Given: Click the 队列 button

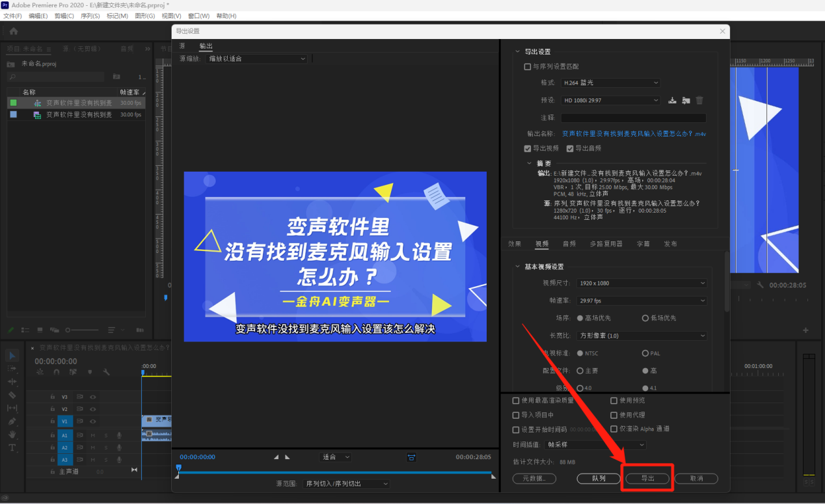Looking at the screenshot, I should coord(599,479).
